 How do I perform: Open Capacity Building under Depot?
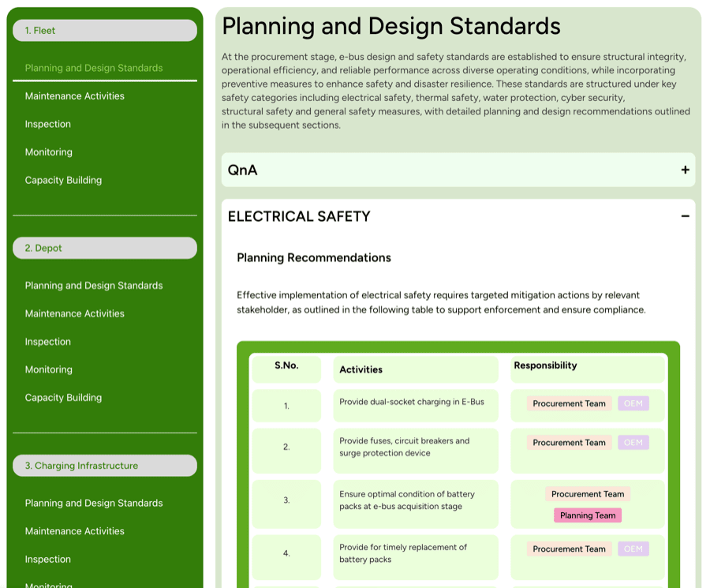[63, 398]
